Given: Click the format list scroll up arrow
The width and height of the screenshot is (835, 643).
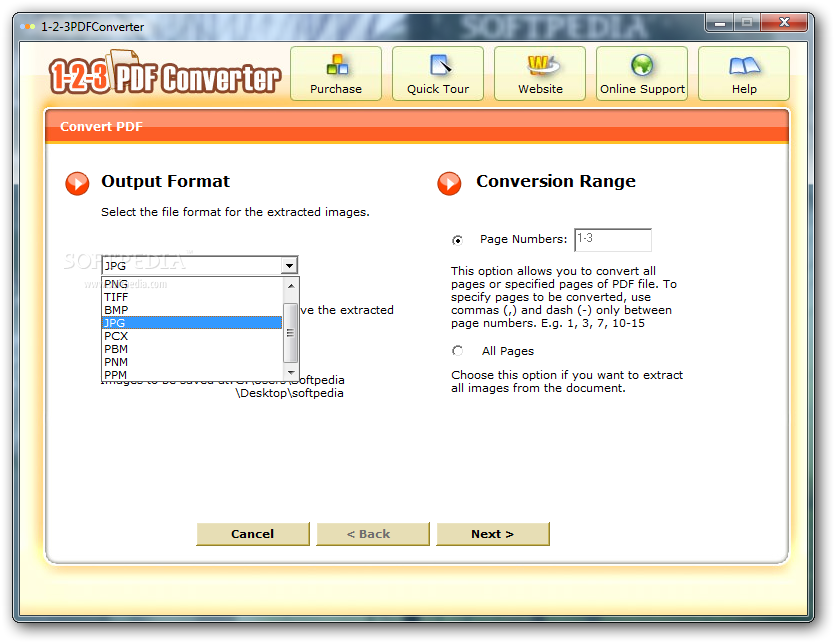Looking at the screenshot, I should coord(291,286).
